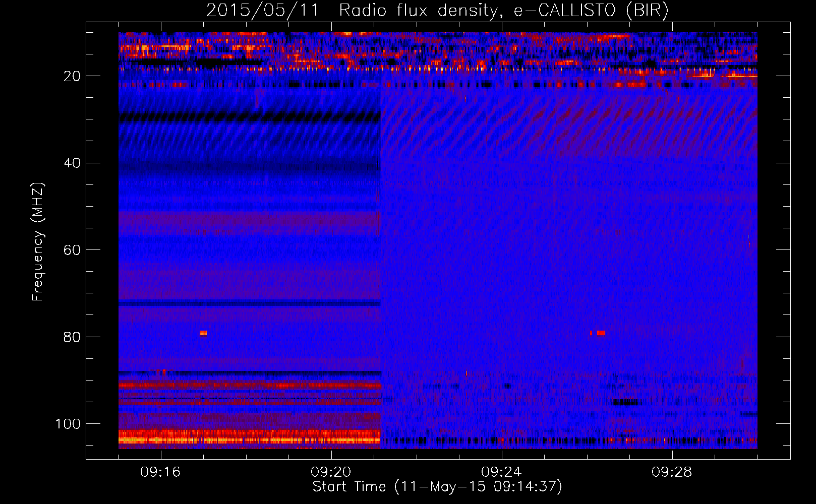Image resolution: width=816 pixels, height=504 pixels.
Task: Click the 80 MHz frequency tick label
Action: [72, 337]
